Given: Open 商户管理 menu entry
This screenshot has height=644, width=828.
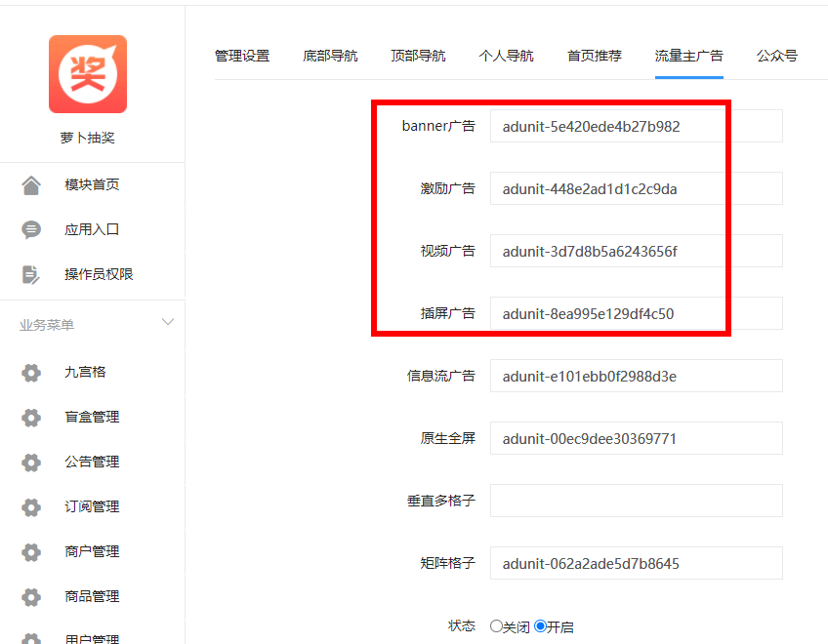Looking at the screenshot, I should coord(93,551).
